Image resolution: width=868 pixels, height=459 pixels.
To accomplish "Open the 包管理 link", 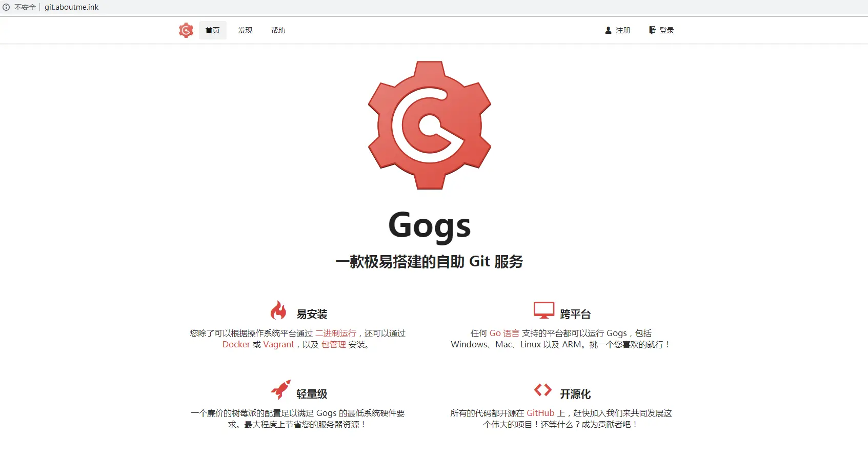I will (334, 345).
